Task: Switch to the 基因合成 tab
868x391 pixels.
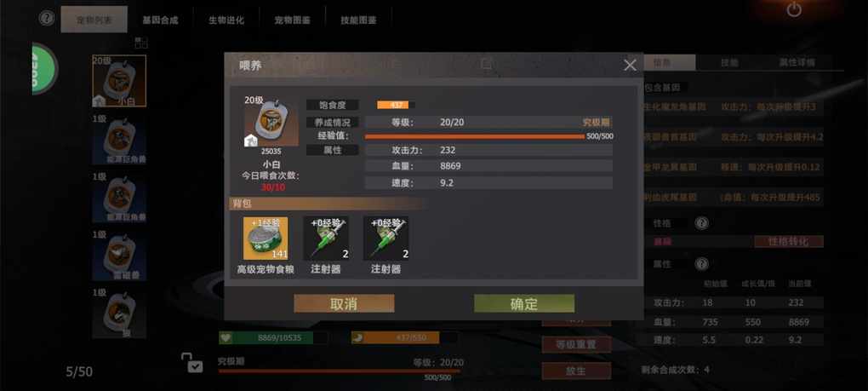Action: click(x=161, y=20)
